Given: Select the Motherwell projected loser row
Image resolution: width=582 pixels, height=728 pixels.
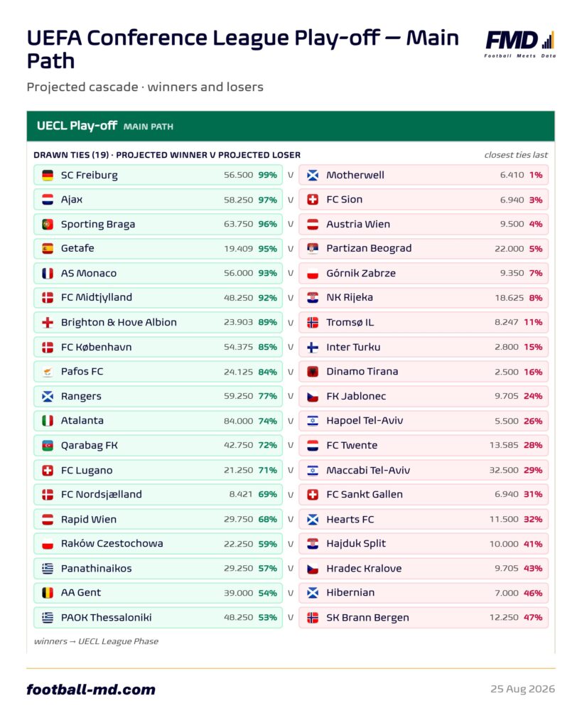Looking at the screenshot, I should tap(424, 175).
